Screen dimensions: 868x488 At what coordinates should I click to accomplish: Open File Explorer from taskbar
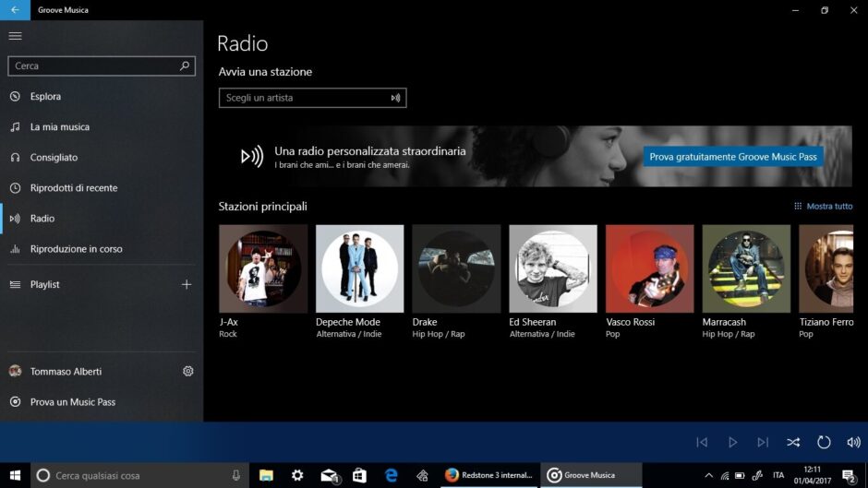pos(266,475)
